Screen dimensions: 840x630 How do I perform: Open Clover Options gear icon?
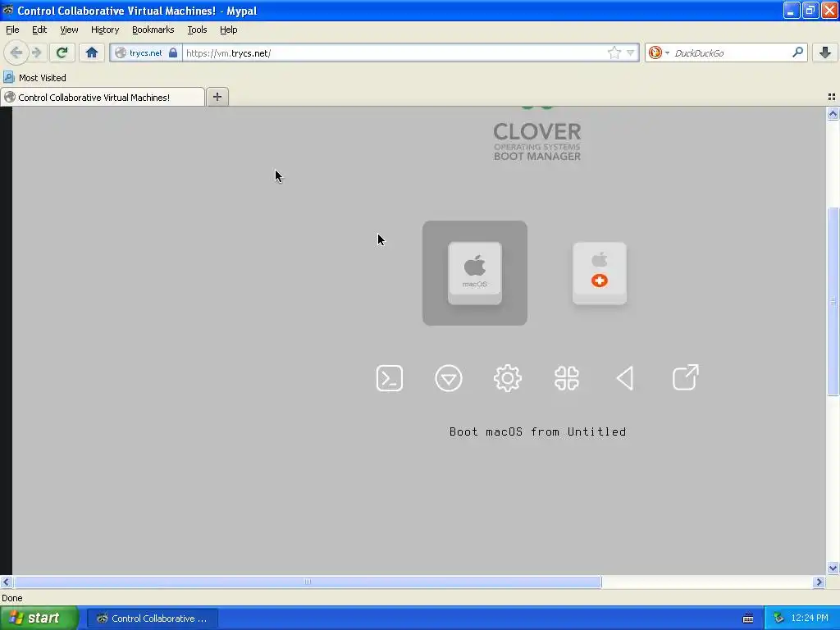tap(507, 378)
